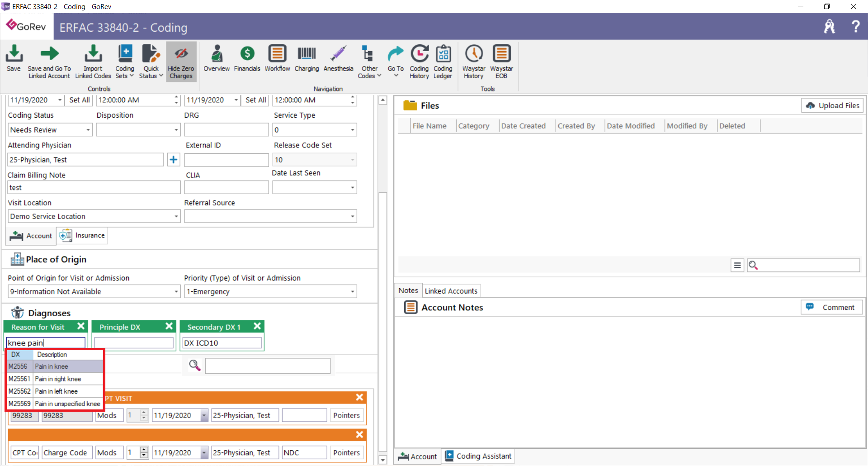Click first Set All button
The image size is (868, 466).
[79, 100]
